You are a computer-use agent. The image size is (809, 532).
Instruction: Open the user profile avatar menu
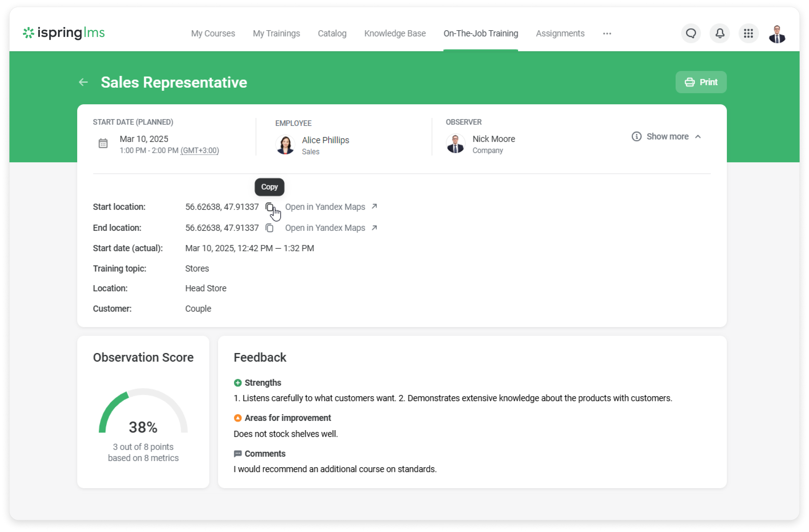click(777, 34)
